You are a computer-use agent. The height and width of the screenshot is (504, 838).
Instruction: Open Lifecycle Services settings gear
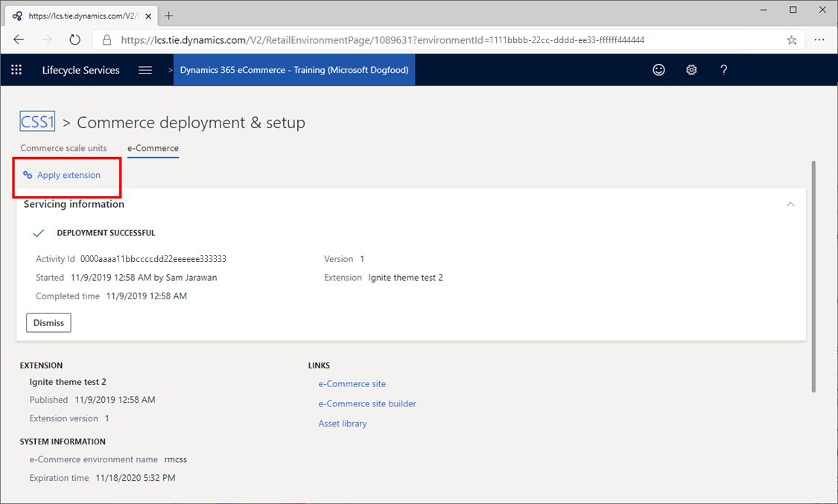(691, 69)
